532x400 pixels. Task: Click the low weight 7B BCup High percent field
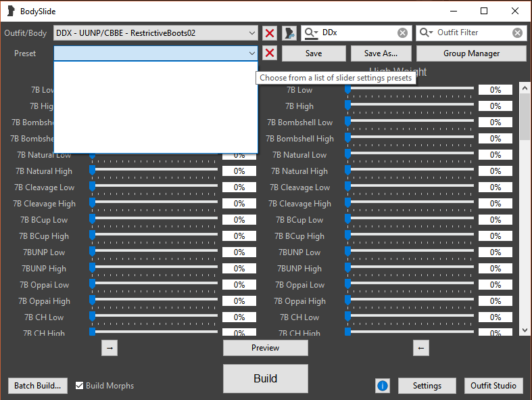click(239, 236)
